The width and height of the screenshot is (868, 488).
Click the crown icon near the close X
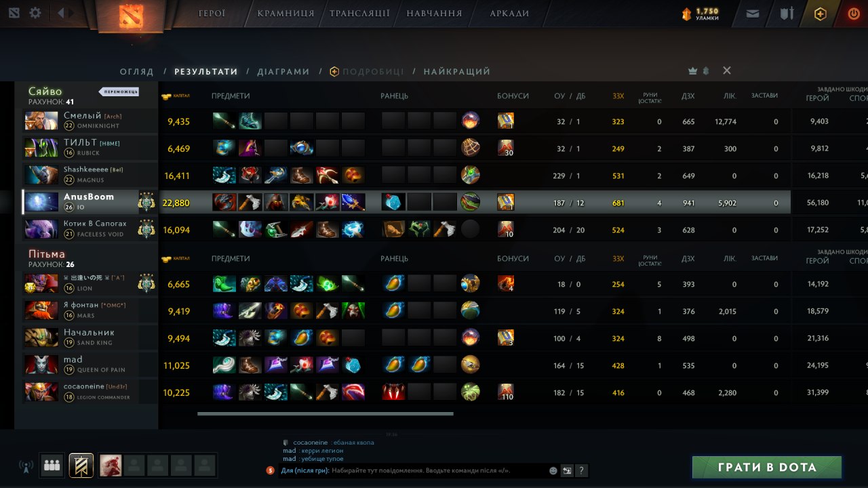click(692, 71)
